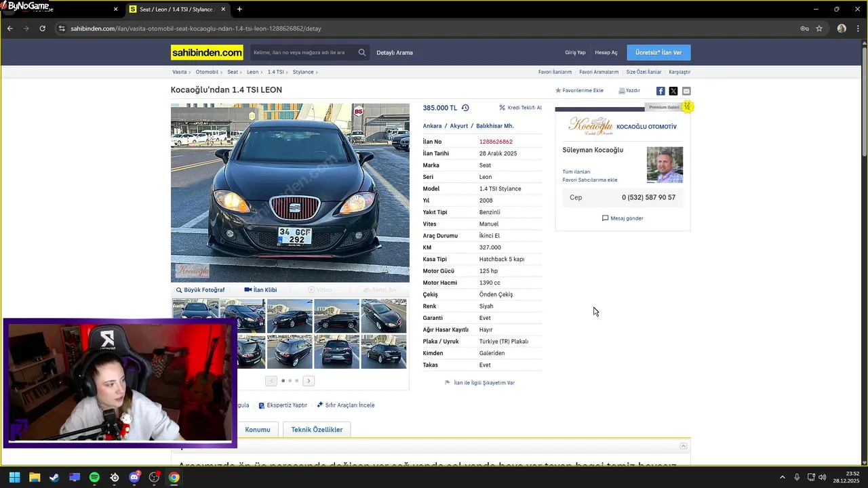868x488 pixels.
Task: Click the browser vertical scrollbar
Action: 864,102
